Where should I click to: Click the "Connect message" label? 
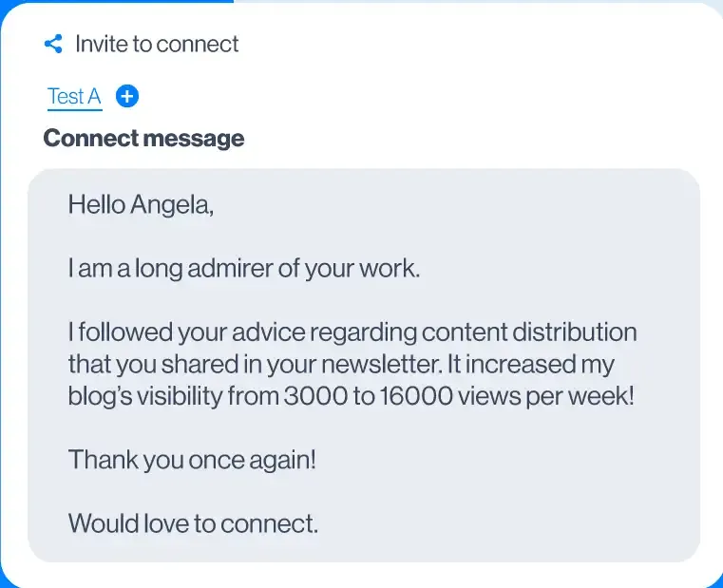click(143, 139)
